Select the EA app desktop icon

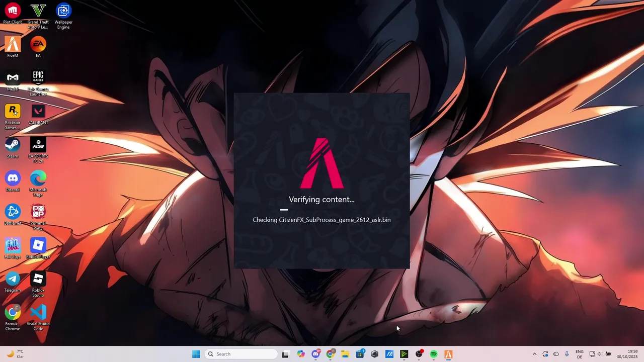tap(38, 48)
